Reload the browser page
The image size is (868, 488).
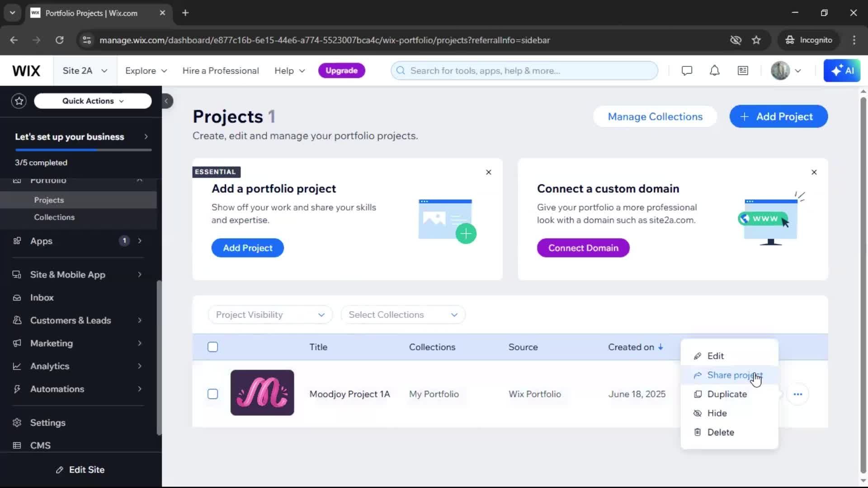[x=59, y=40]
